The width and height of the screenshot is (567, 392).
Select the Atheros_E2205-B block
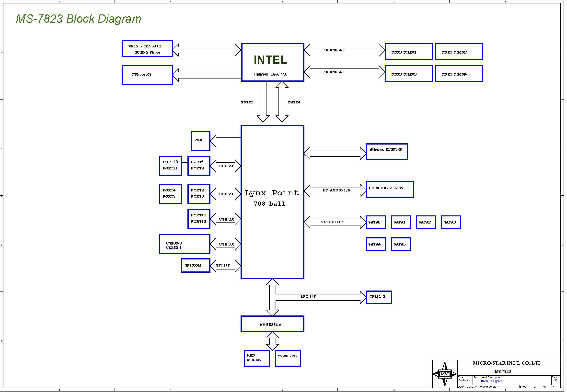[387, 152]
